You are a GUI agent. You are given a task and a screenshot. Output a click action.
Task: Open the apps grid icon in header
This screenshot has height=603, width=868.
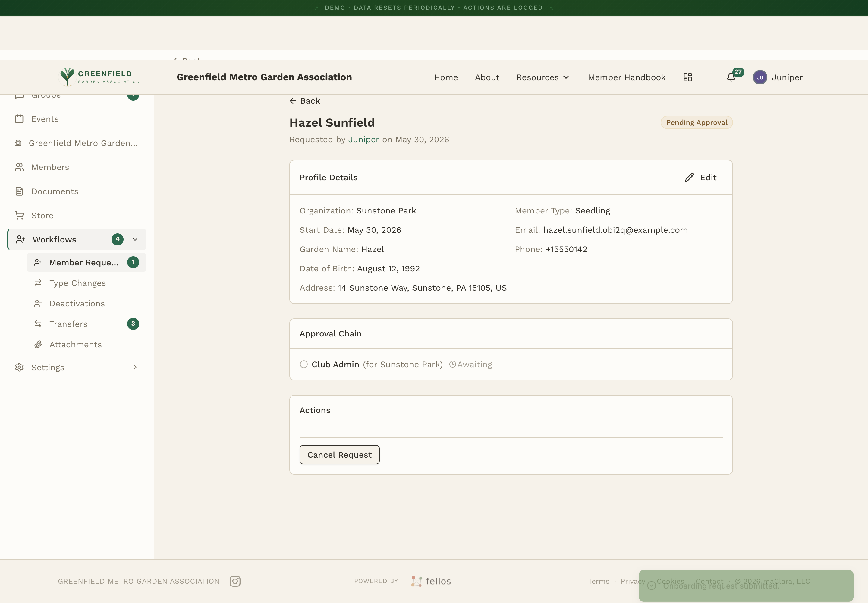pos(687,77)
